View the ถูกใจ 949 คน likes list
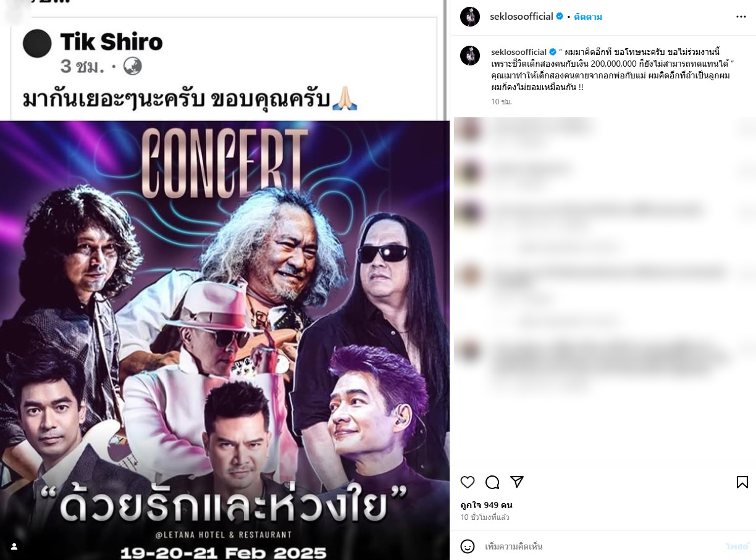756x560 pixels. tap(486, 505)
